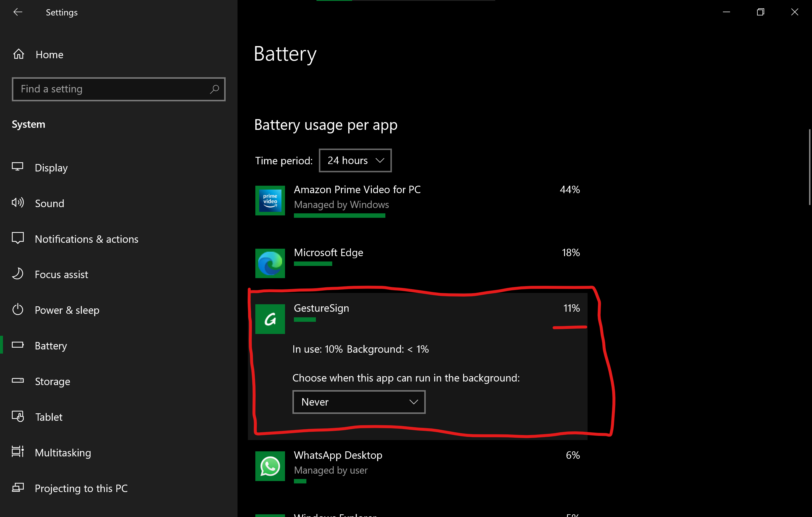Click the Microsoft Edge app icon
The width and height of the screenshot is (812, 517).
pyautogui.click(x=270, y=263)
